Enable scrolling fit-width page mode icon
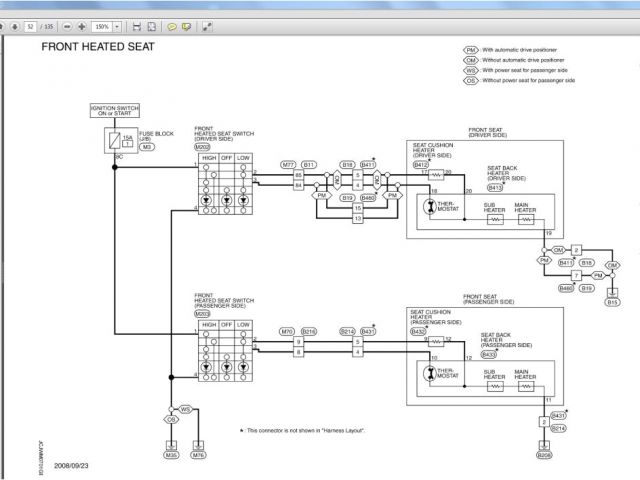 click(x=136, y=26)
